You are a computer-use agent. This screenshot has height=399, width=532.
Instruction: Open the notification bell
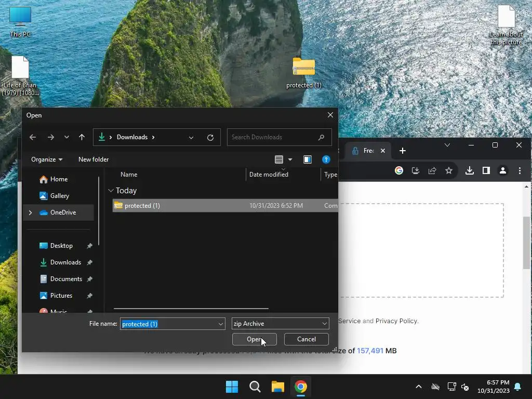click(x=518, y=387)
